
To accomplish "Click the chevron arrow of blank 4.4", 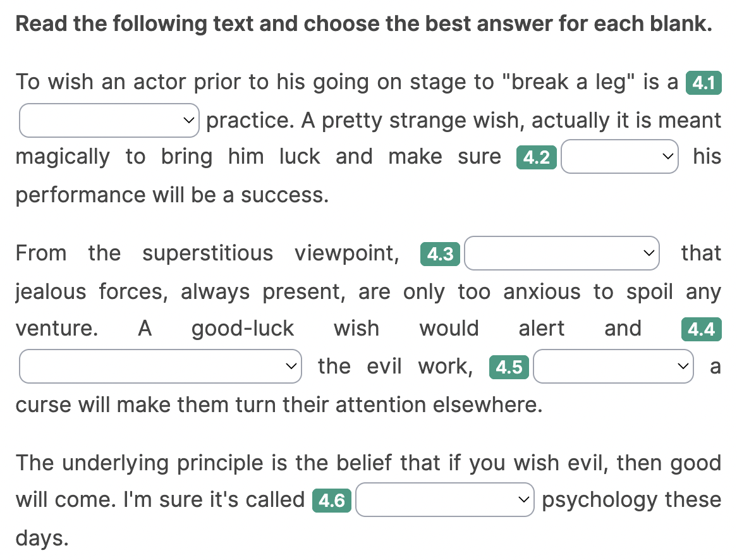I will pyautogui.click(x=290, y=366).
